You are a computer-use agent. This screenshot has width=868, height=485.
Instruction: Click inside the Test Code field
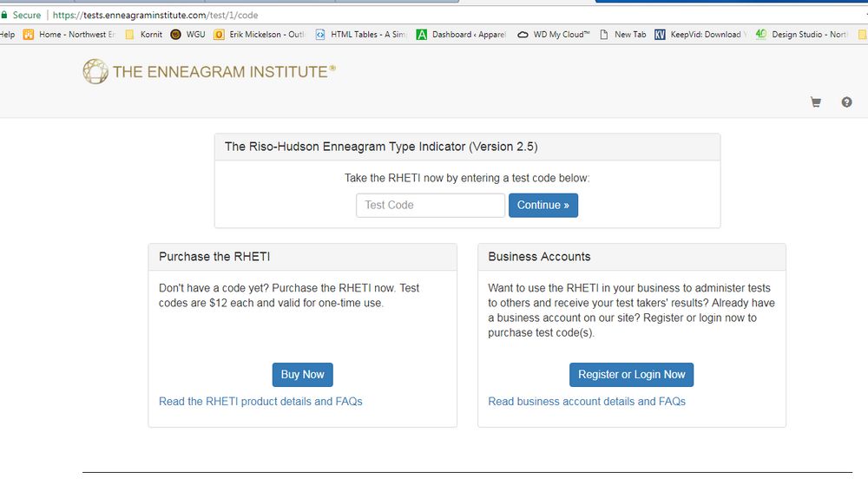click(431, 205)
